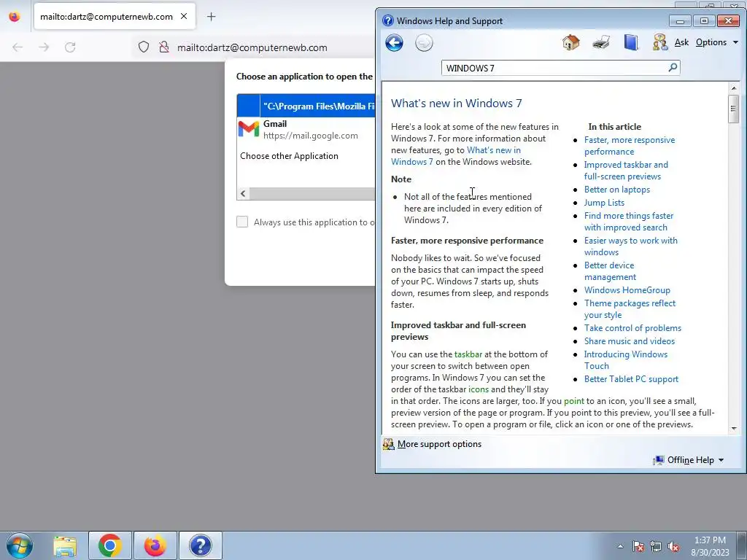
Task: Click help article vertical scrollbar thumb
Action: coord(734,109)
